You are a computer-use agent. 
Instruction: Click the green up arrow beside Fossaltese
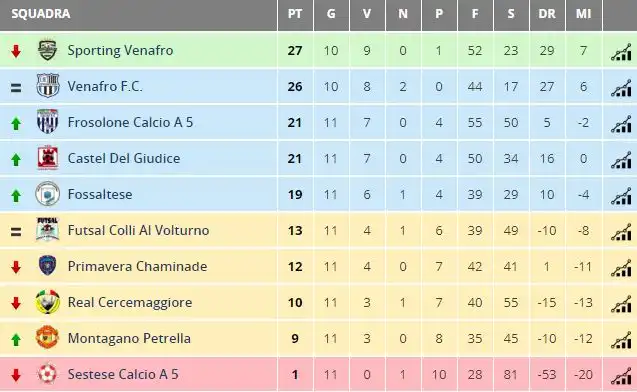pyautogui.click(x=16, y=195)
